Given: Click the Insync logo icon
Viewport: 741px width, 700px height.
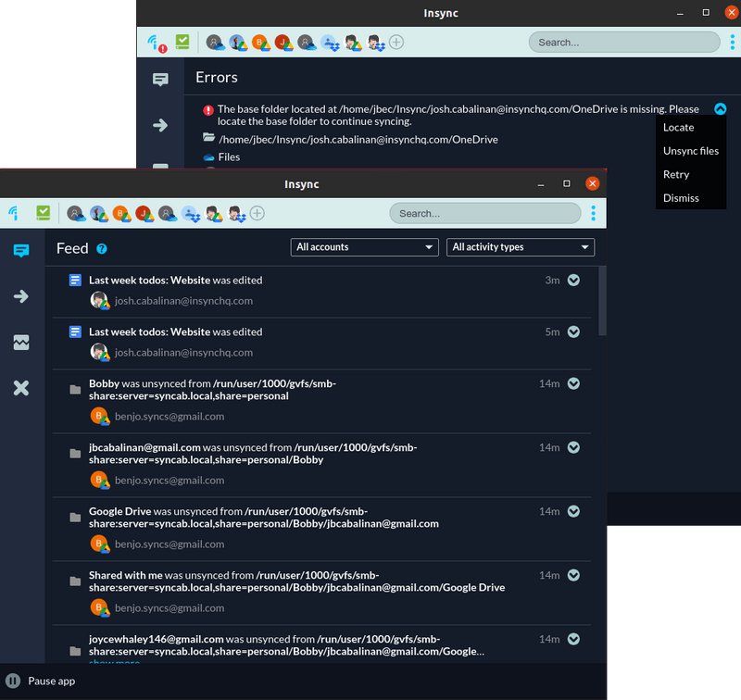Looking at the screenshot, I should tap(12, 213).
